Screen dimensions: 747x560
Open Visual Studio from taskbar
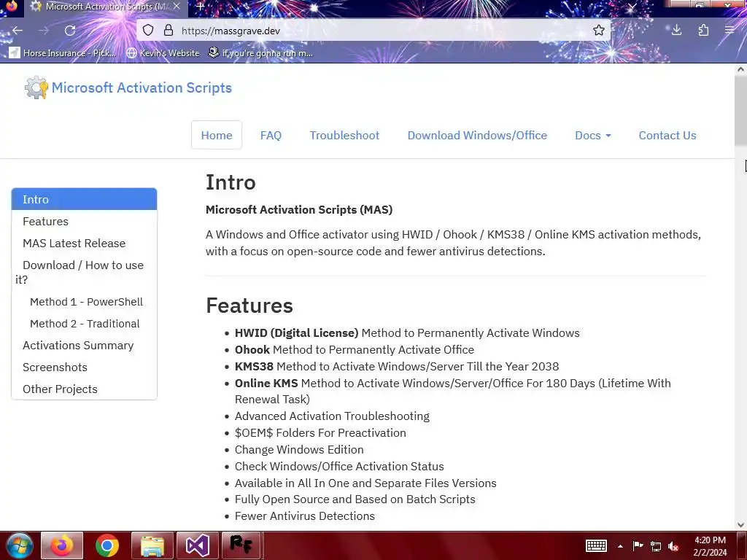tap(197, 545)
